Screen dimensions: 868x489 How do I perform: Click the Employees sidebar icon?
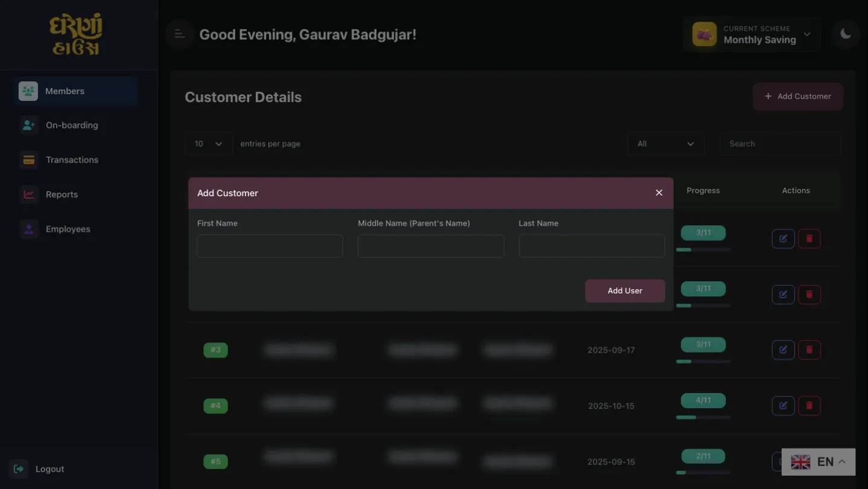[x=28, y=229]
